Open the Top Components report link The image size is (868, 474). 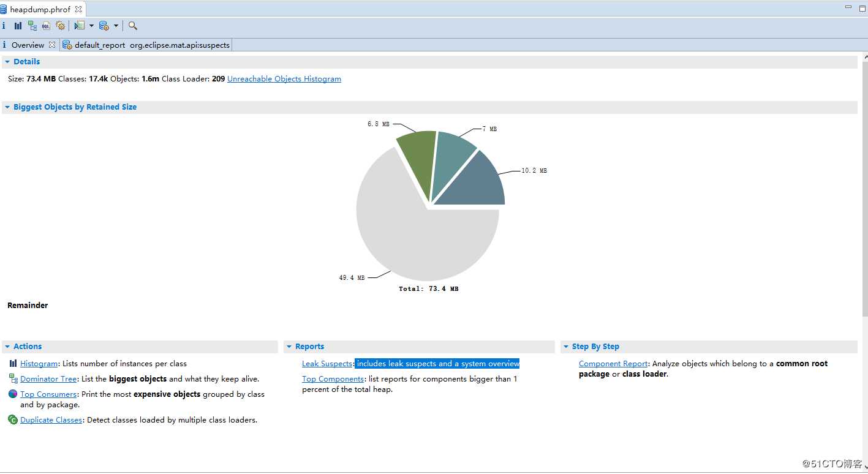coord(333,379)
